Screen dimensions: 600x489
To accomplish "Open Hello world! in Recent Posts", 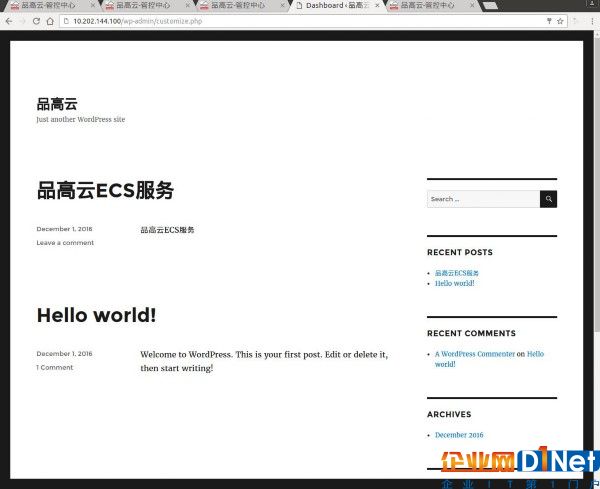I will [x=455, y=283].
